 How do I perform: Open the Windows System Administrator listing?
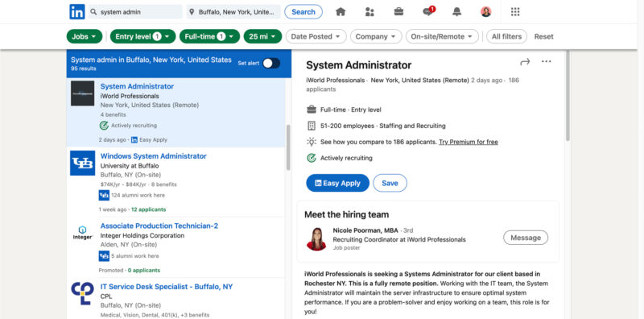tap(154, 156)
